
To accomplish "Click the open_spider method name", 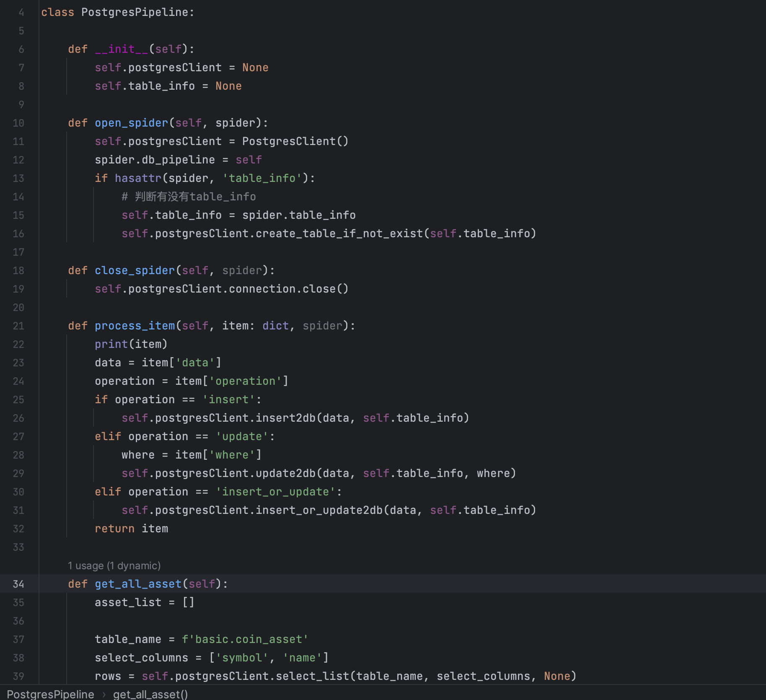I will click(x=131, y=123).
